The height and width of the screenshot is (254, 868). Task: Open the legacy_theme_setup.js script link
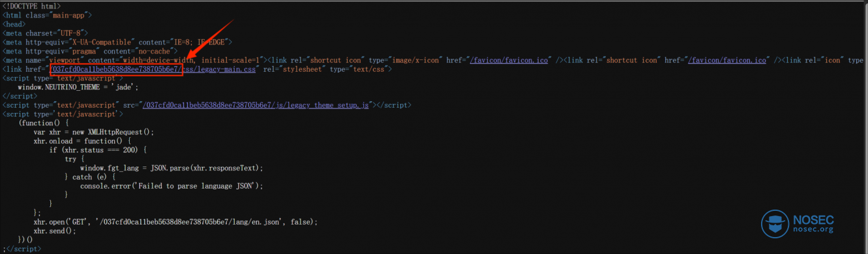256,104
